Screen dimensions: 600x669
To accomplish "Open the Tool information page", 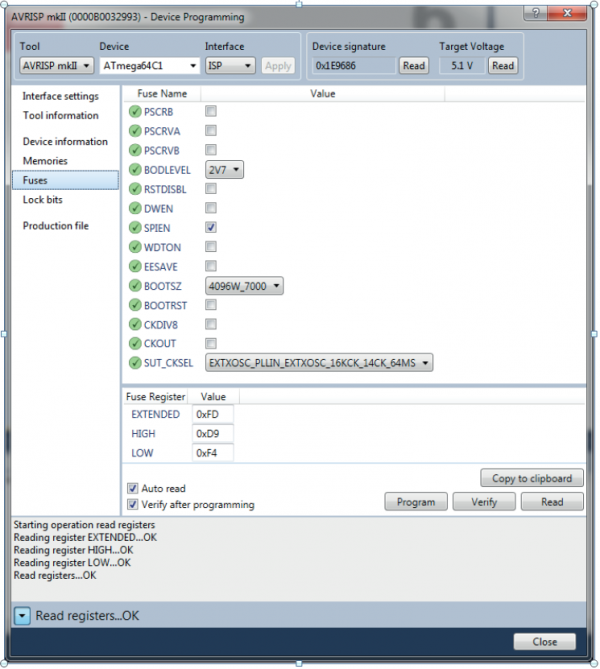I will click(x=61, y=116).
